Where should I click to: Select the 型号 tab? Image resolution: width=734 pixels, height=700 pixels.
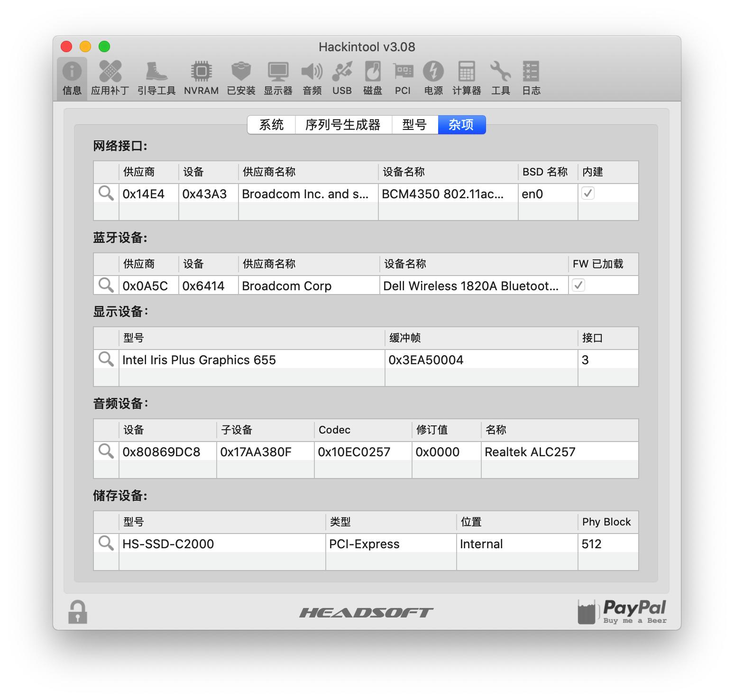click(414, 125)
